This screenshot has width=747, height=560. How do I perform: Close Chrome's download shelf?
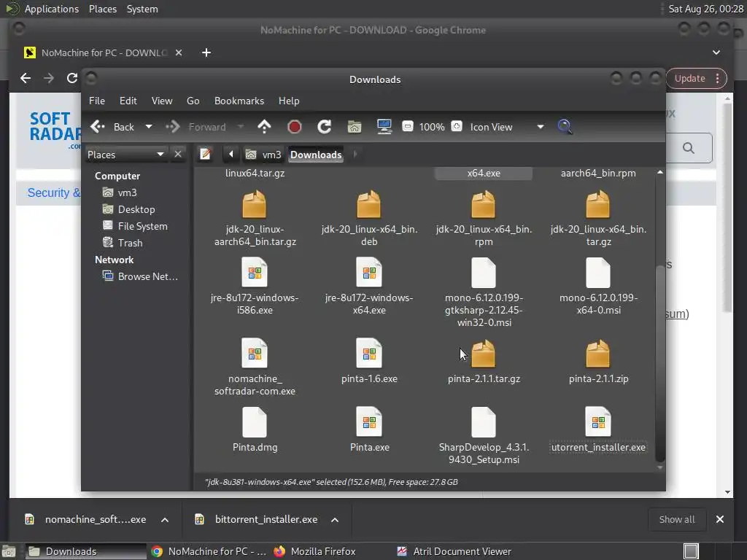point(720,519)
